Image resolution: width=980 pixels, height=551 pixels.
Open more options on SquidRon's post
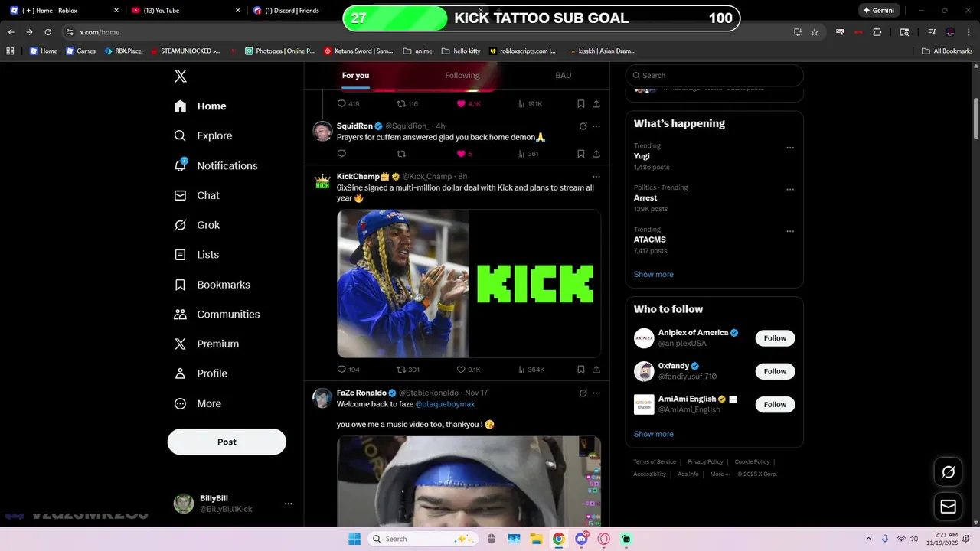(x=596, y=126)
